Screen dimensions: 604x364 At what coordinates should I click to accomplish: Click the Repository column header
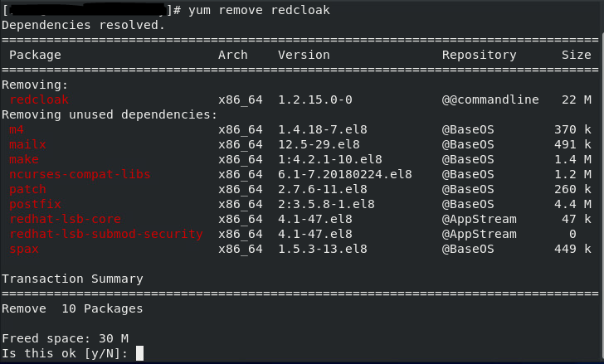[479, 55]
